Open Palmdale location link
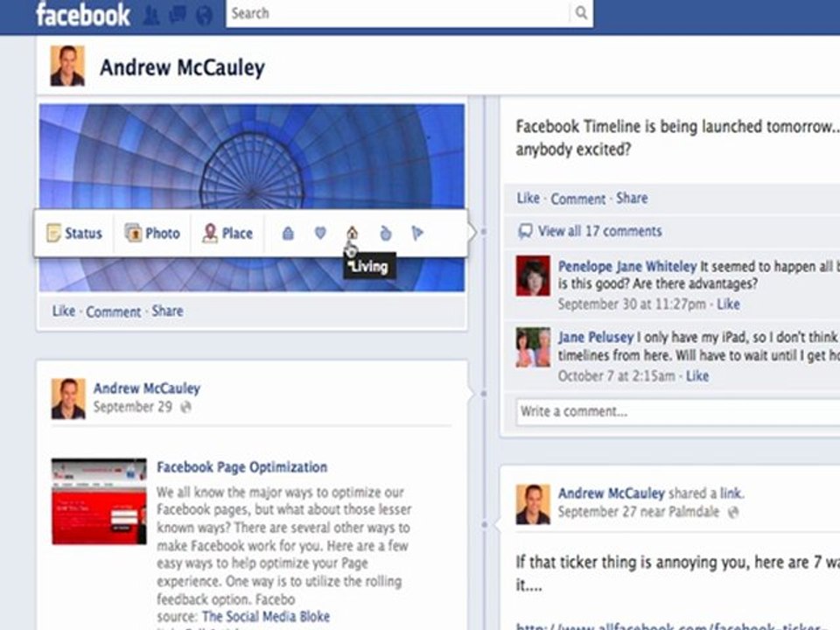The image size is (840, 630). 694,512
